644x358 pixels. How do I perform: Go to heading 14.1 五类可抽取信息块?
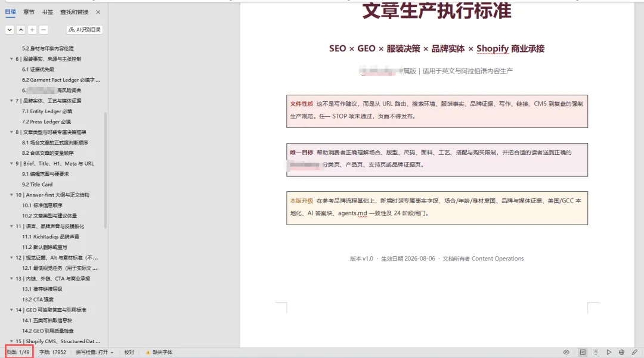tap(47, 320)
